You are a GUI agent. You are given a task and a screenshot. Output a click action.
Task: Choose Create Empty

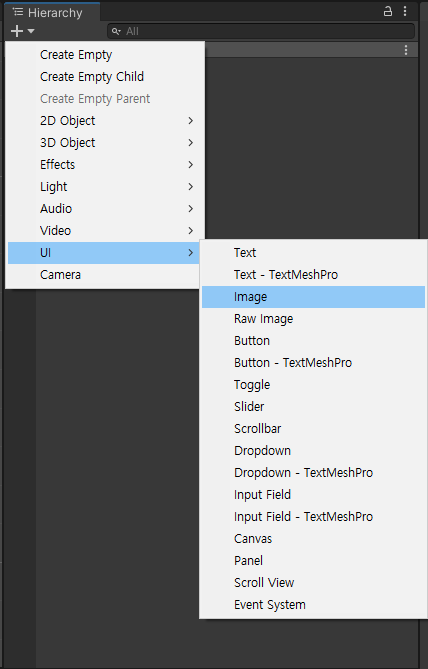coord(105,55)
